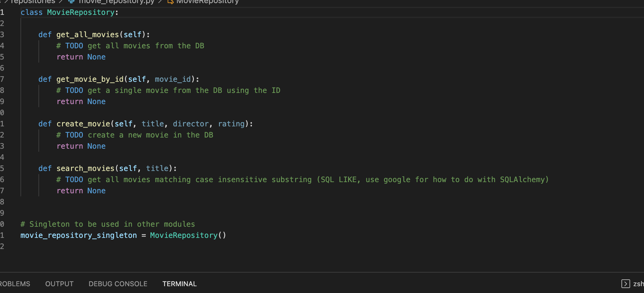Click the get_movie_by_id definition
Image resolution: width=644 pixels, height=293 pixels.
(90, 79)
